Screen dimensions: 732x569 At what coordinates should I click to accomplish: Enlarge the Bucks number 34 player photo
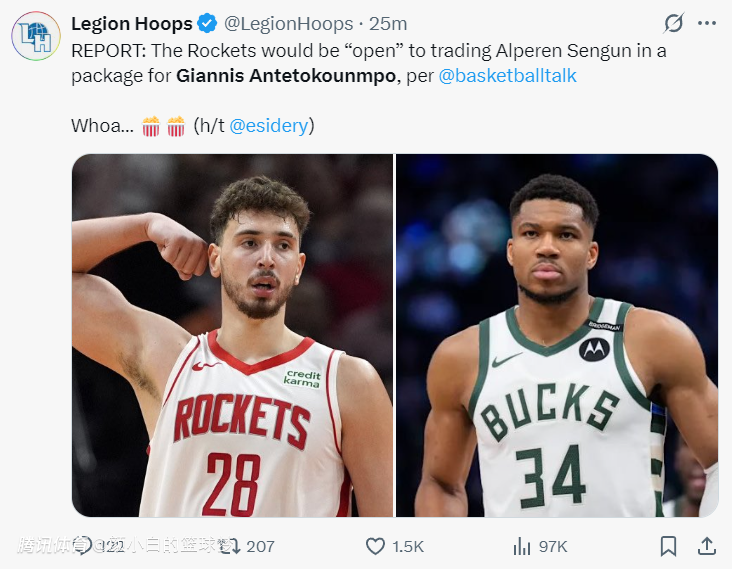coord(557,335)
